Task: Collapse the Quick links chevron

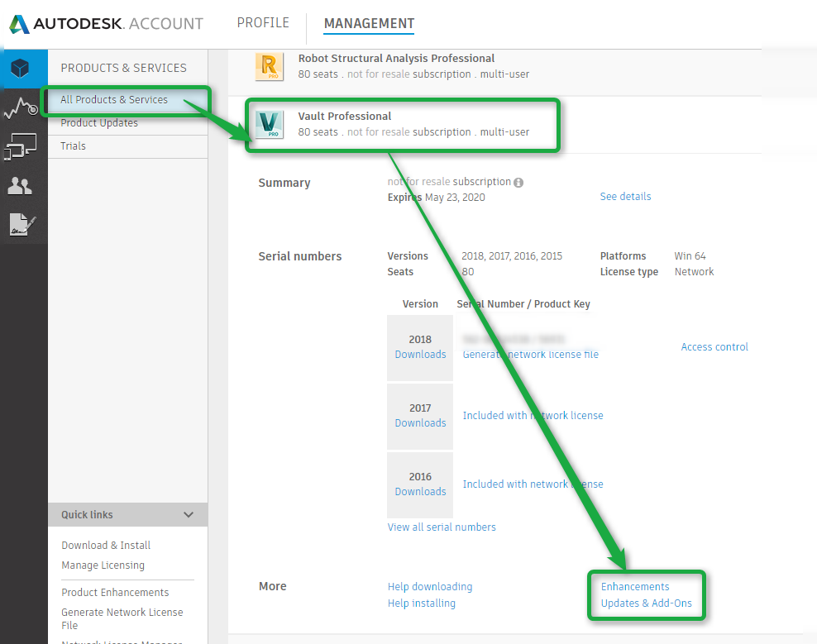Action: point(189,515)
